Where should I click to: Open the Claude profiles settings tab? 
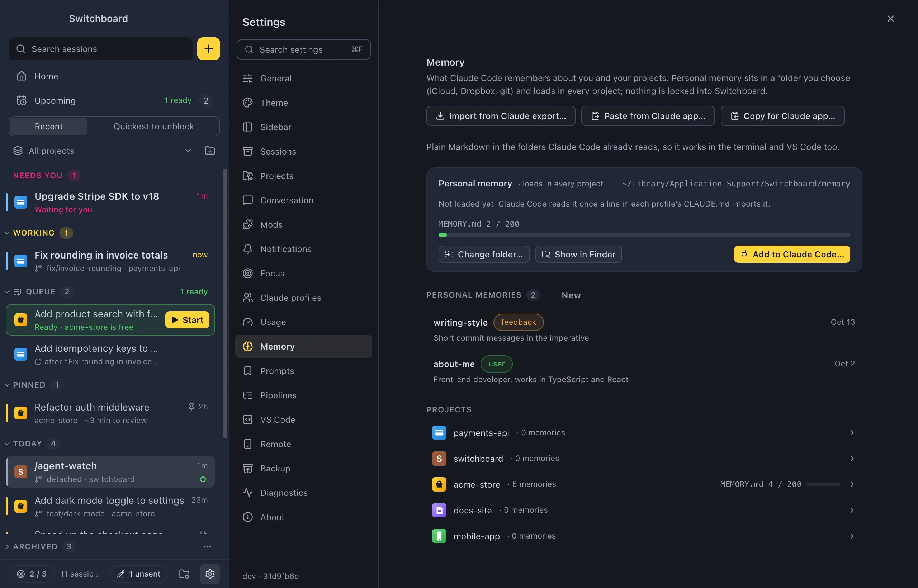pos(304,298)
